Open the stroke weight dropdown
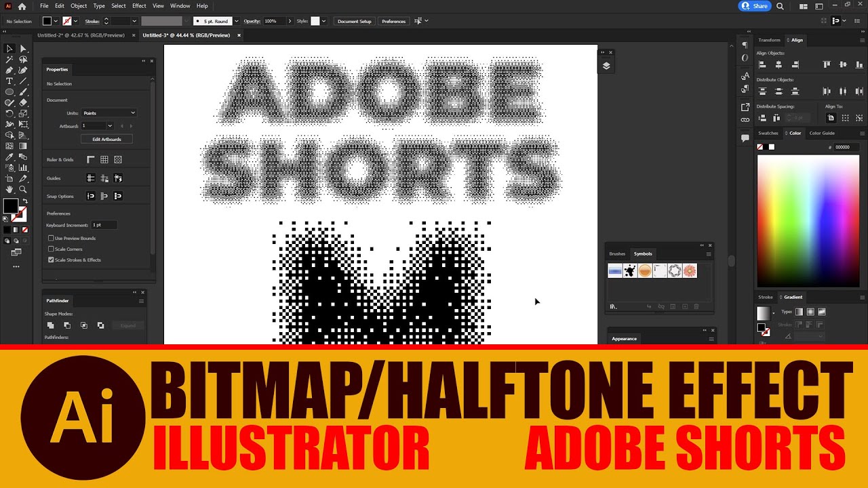Image resolution: width=868 pixels, height=488 pixels. click(134, 21)
